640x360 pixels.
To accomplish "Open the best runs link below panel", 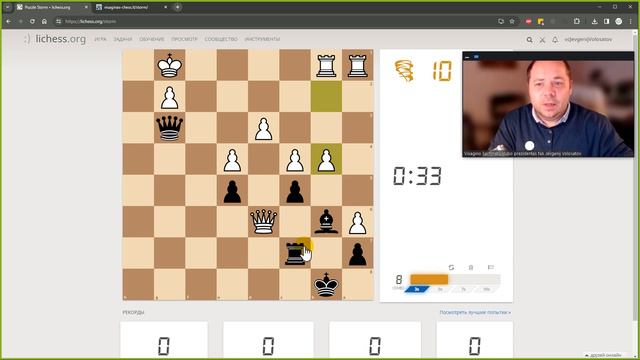I will point(475,312).
